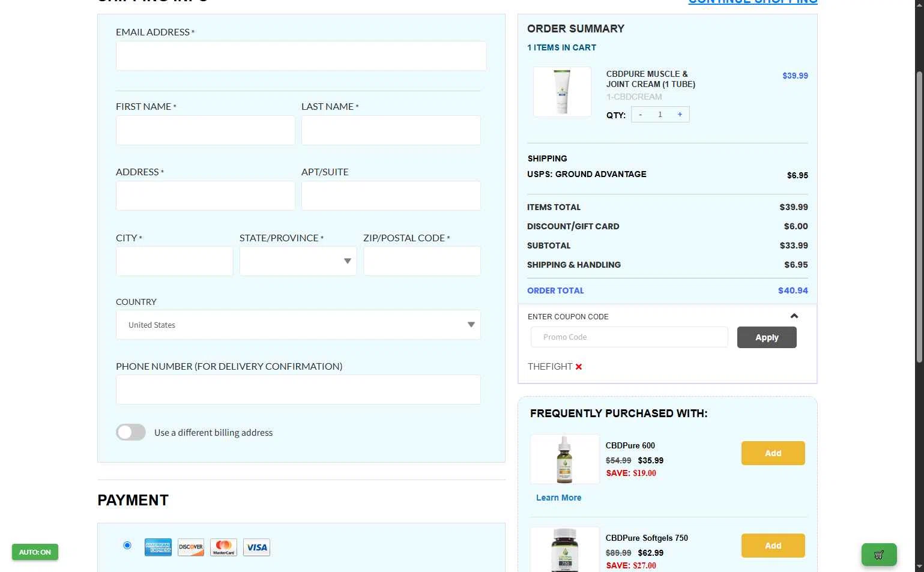Click the American Express card icon

158,547
